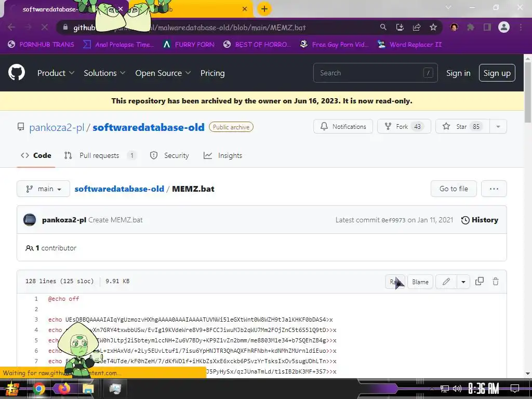Screen dimensions: 532x399
Task: Click the page vertical scrollbar thumb
Action: (x=528, y=92)
